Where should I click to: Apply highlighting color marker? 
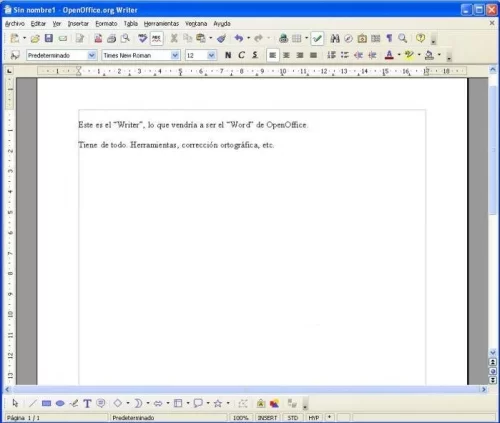(x=409, y=55)
